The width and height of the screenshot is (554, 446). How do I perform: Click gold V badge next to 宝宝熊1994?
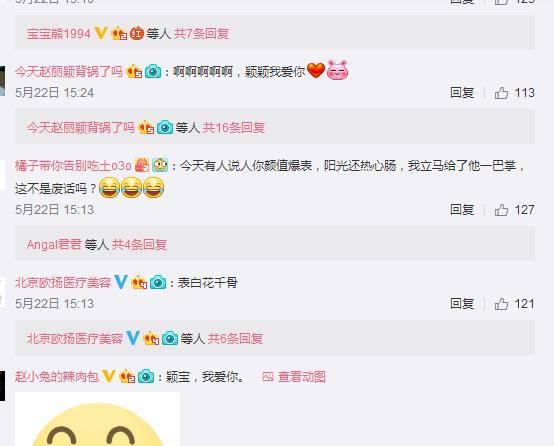[101, 33]
